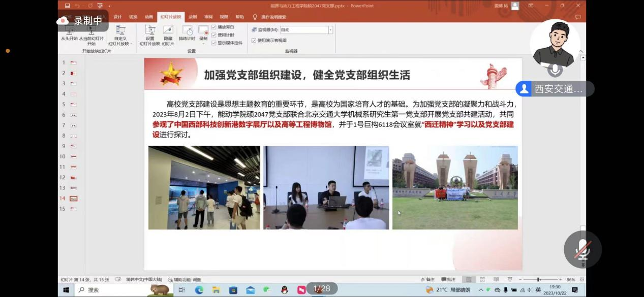Toggle the Use Timings (使用计时) checkbox

[214, 35]
